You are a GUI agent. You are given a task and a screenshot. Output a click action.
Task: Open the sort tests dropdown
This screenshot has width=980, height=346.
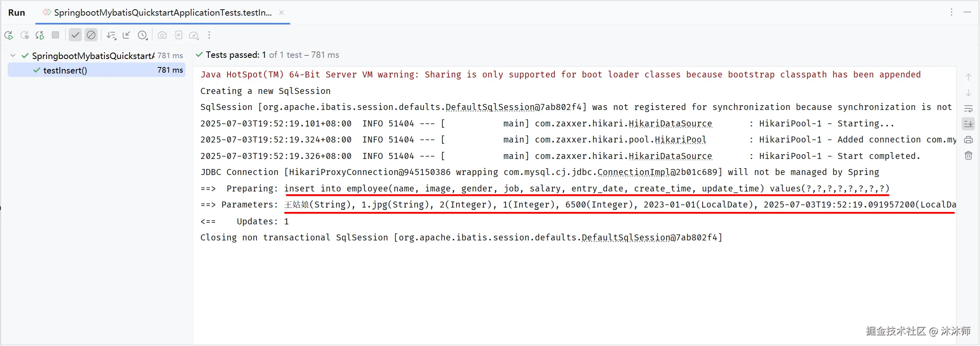111,35
